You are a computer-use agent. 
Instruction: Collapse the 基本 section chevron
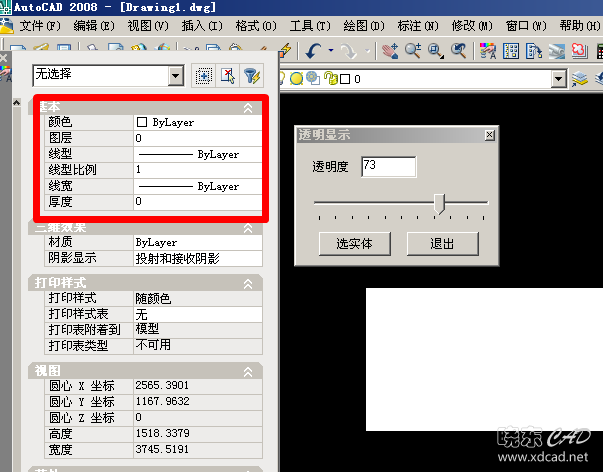(x=248, y=108)
